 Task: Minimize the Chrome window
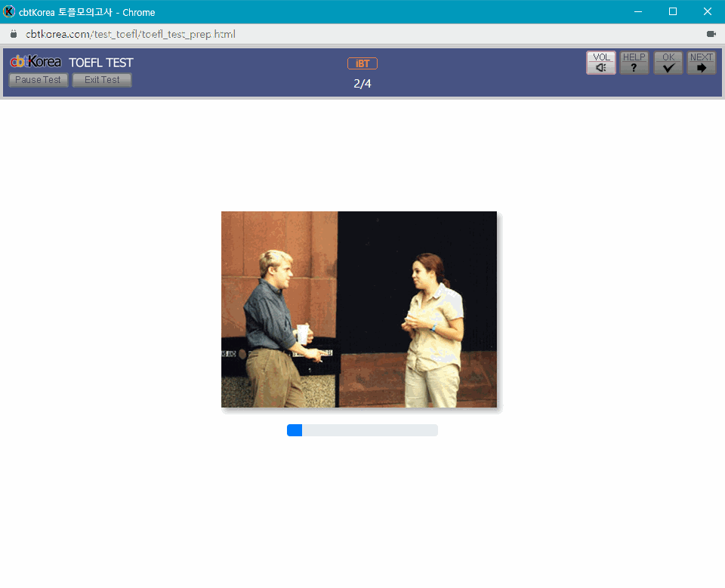pos(638,11)
